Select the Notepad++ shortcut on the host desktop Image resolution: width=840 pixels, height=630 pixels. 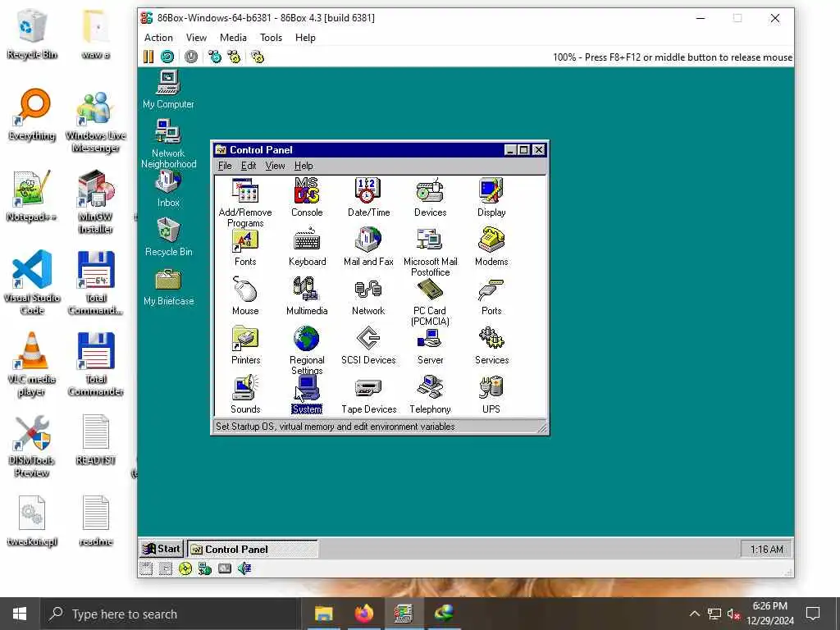(x=32, y=196)
